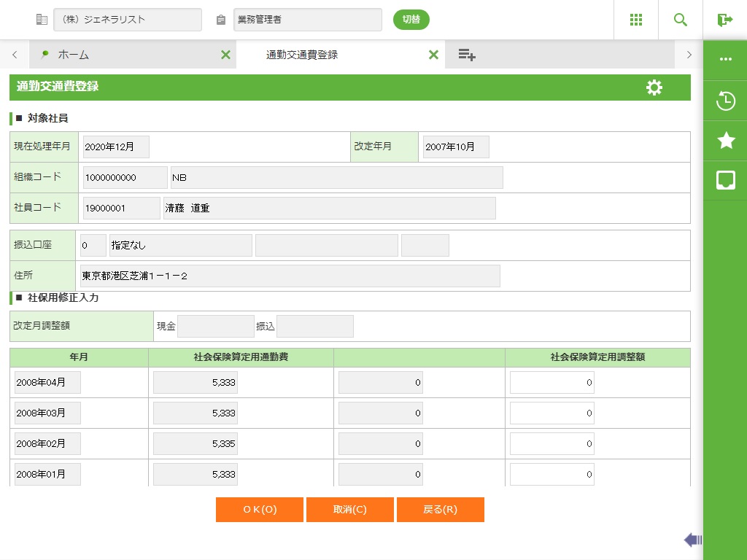747x560 pixels.
Task: Collapse sidebar using purple arrow icon
Action: point(692,540)
